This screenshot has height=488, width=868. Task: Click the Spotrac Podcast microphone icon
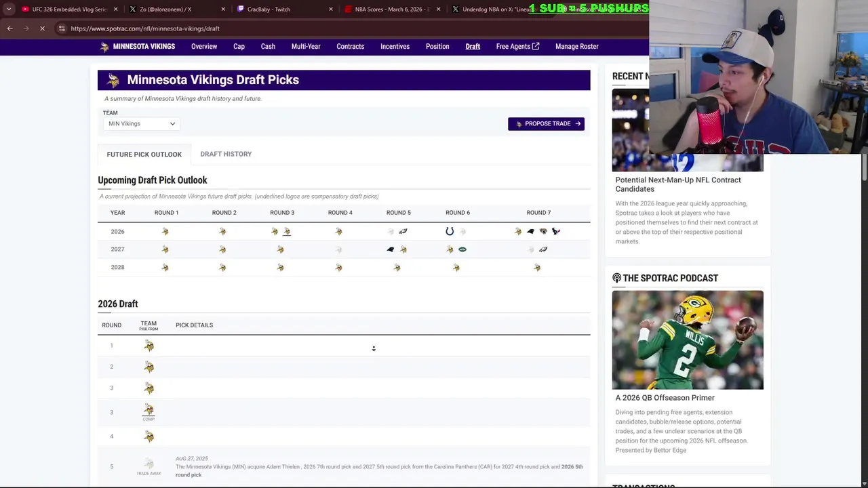point(616,278)
